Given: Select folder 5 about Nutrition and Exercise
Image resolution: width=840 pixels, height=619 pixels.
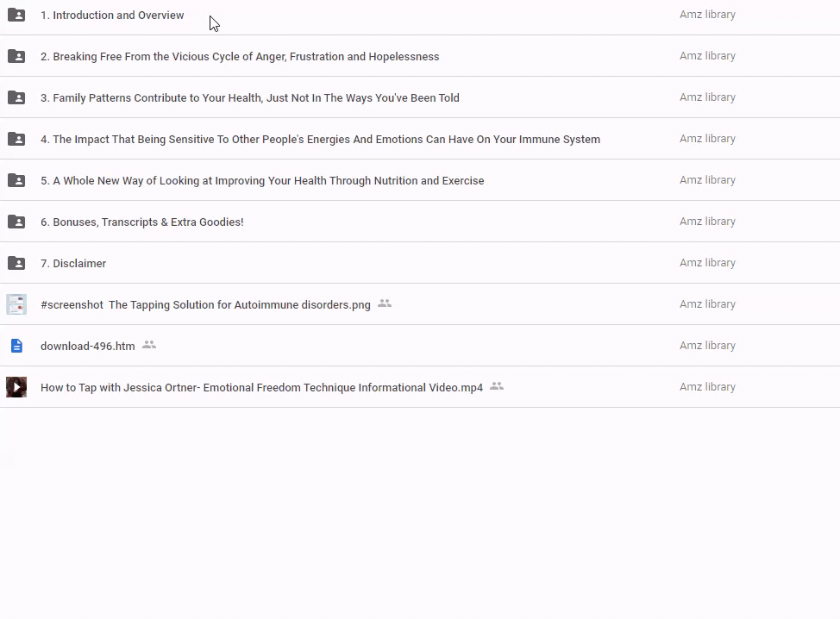Looking at the screenshot, I should (x=262, y=181).
